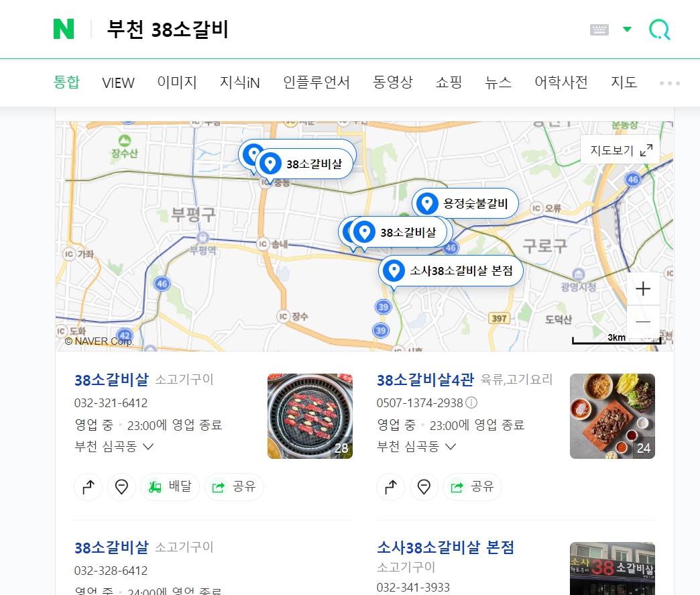Click the 소사38소갈비살 본점 map marker
The width and height of the screenshot is (700, 595).
click(x=451, y=271)
